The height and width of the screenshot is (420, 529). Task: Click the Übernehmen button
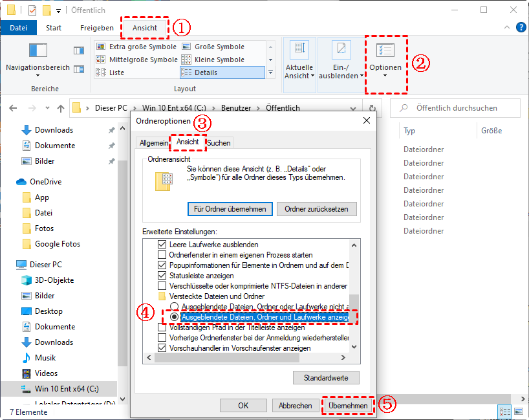348,406
